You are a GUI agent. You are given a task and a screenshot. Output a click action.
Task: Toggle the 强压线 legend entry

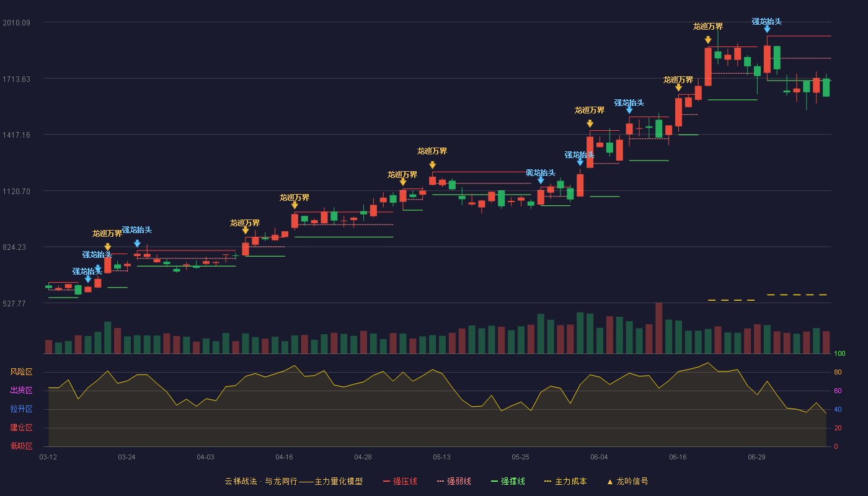400,481
